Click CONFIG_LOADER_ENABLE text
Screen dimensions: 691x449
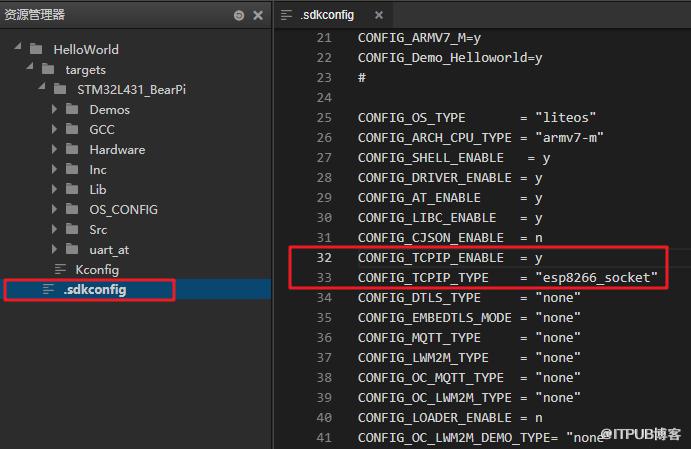[435, 418]
